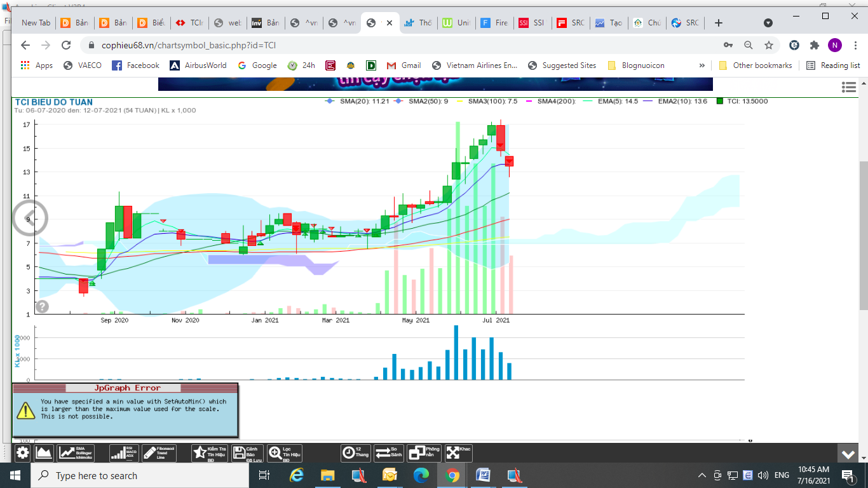This screenshot has height=488, width=868.
Task: Click the area chart type icon
Action: point(43,453)
